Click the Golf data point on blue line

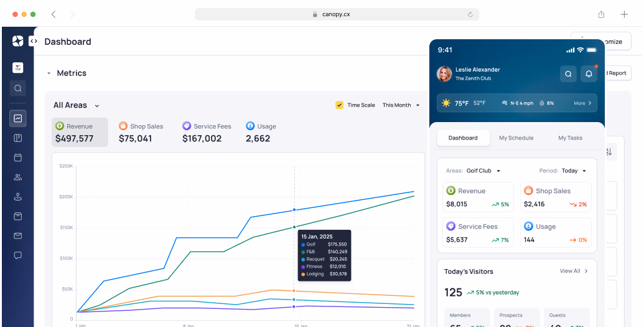pyautogui.click(x=294, y=210)
